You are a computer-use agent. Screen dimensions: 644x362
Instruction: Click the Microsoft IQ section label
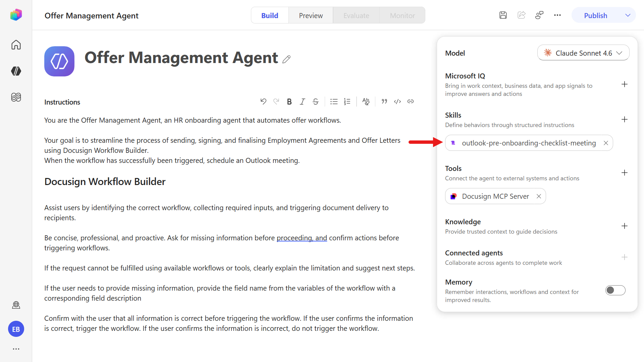465,76
